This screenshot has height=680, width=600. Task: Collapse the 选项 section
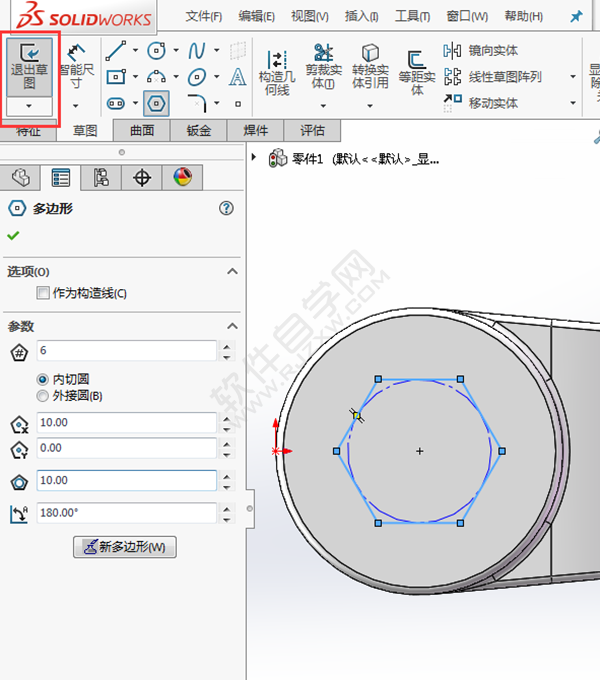tap(232, 272)
